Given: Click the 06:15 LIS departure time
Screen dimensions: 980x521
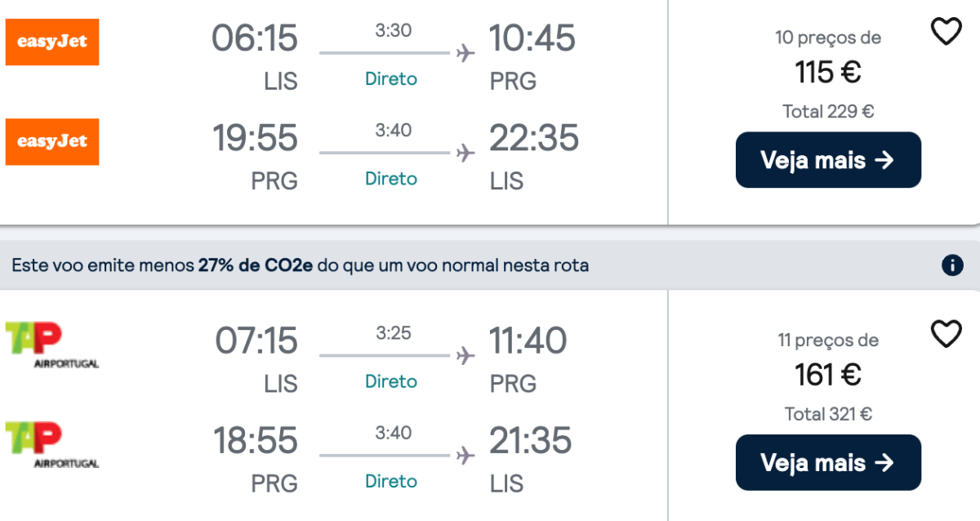Looking at the screenshot, I should tap(256, 38).
